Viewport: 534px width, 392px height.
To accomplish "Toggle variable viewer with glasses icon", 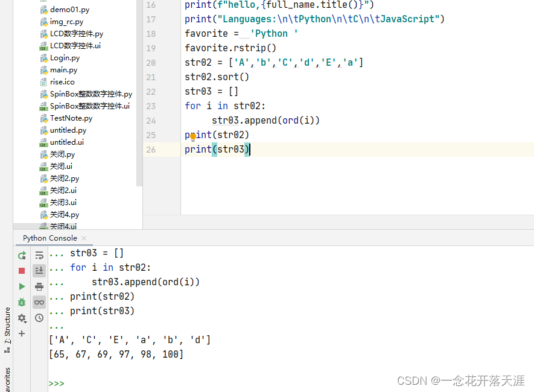I will click(39, 302).
